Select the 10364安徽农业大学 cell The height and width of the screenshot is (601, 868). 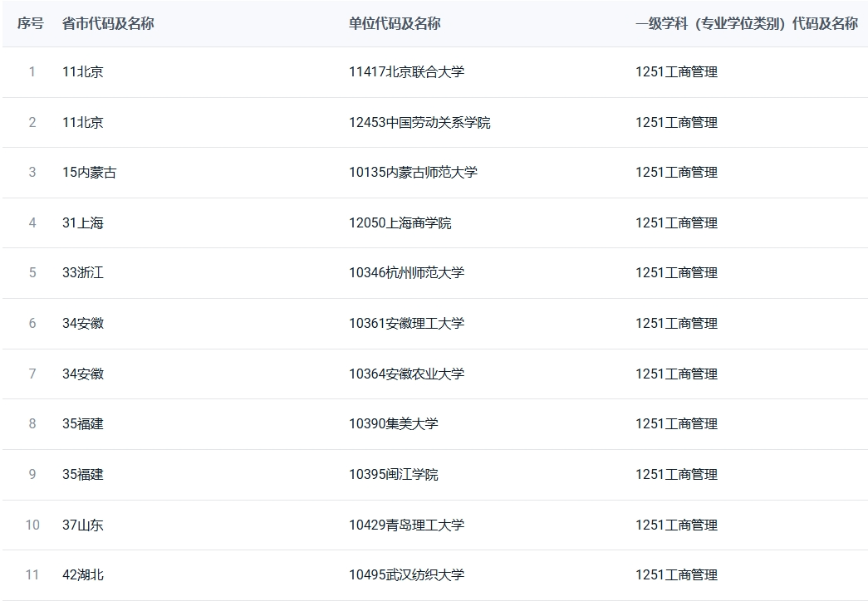(406, 374)
